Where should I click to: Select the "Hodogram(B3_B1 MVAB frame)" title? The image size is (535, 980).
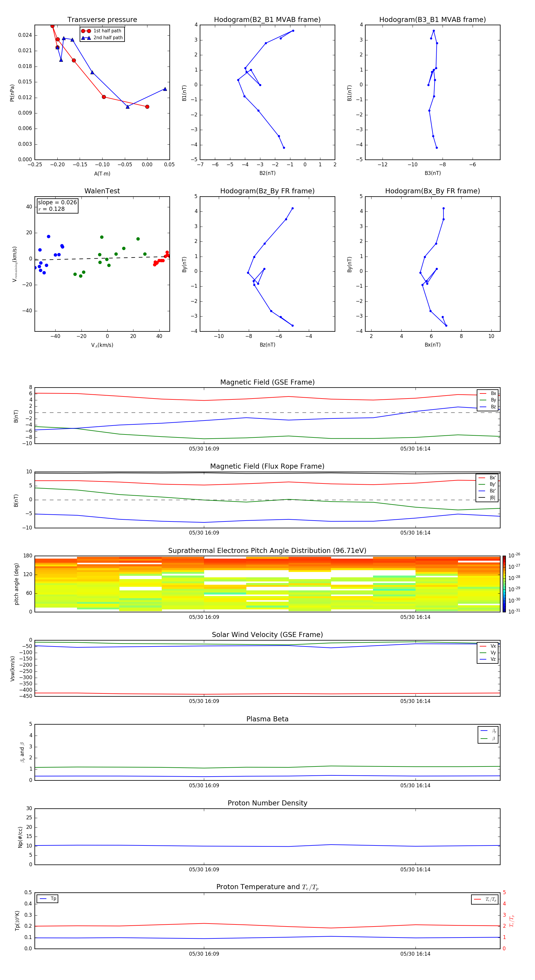point(432,20)
